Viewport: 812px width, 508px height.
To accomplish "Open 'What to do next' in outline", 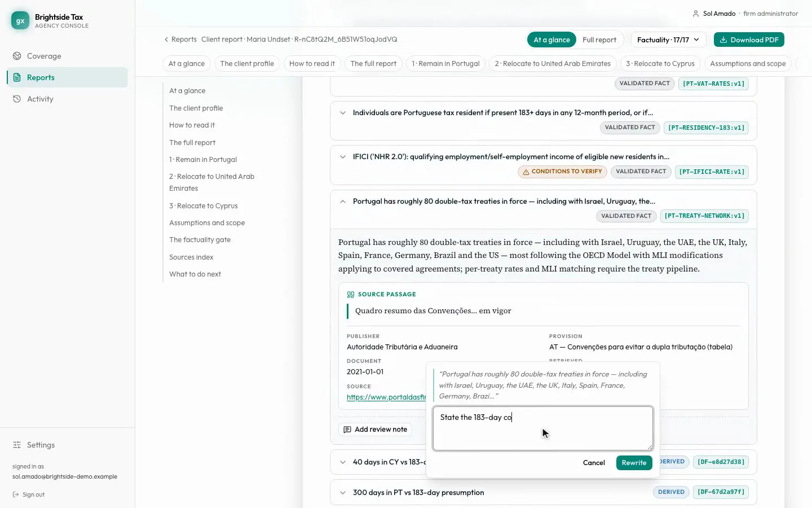I will (x=195, y=274).
